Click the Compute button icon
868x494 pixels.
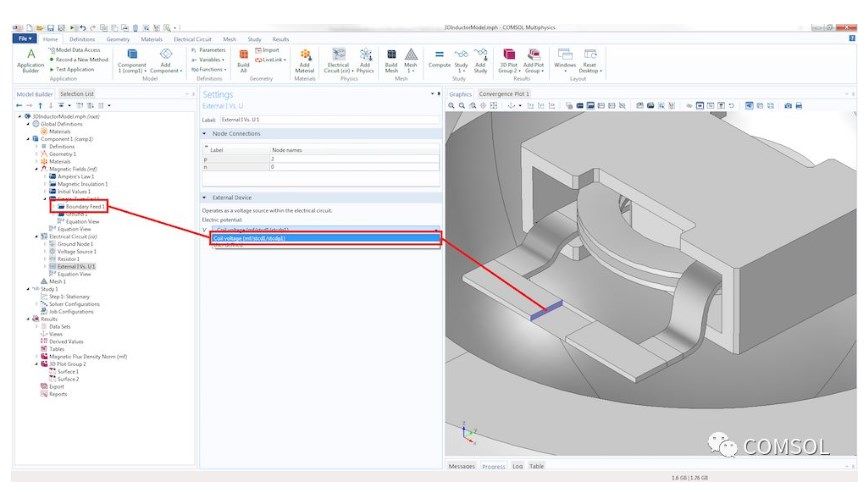tap(439, 54)
